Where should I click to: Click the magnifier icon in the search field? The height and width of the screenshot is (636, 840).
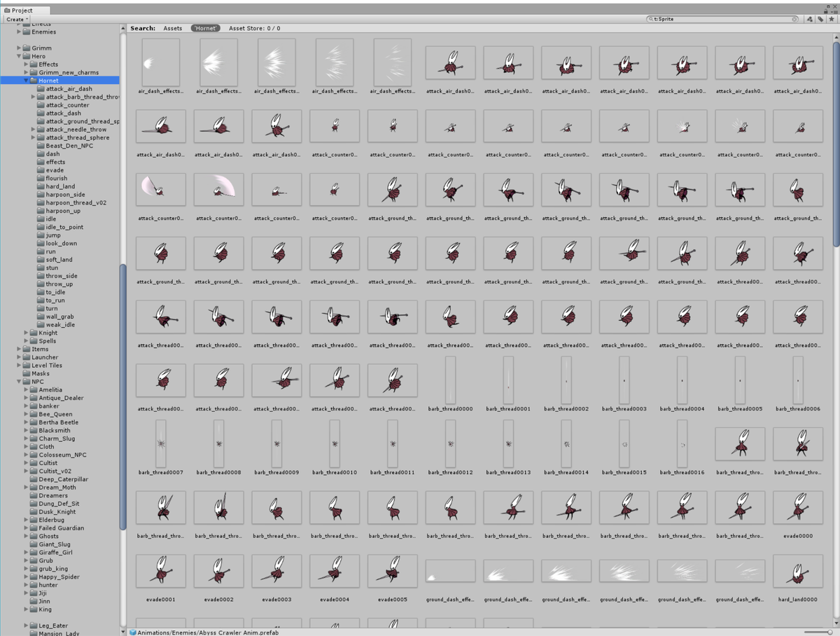pyautogui.click(x=651, y=19)
